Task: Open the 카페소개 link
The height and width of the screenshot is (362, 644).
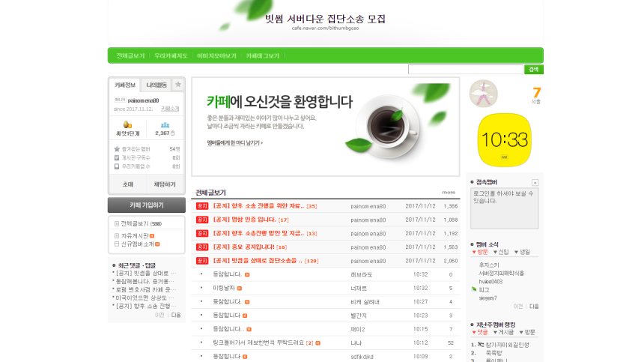Action: point(170,109)
